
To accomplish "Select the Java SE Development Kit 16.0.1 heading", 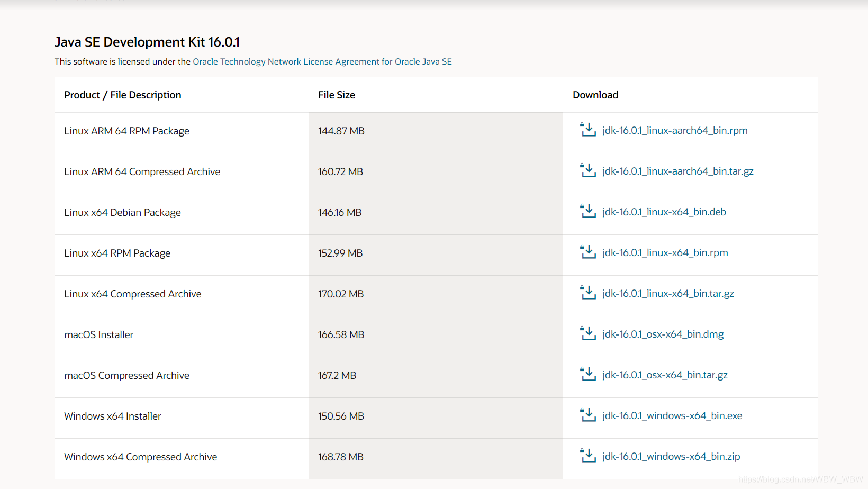I will point(147,42).
